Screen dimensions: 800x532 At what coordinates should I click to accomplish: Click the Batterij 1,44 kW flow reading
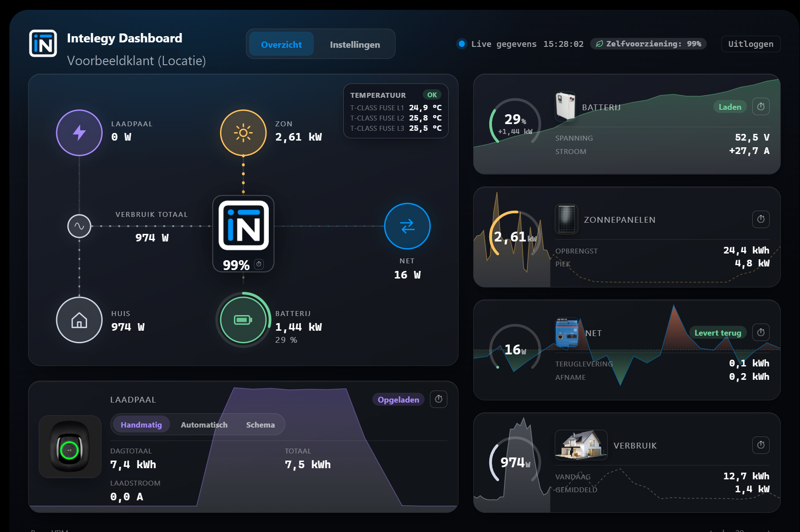(298, 327)
